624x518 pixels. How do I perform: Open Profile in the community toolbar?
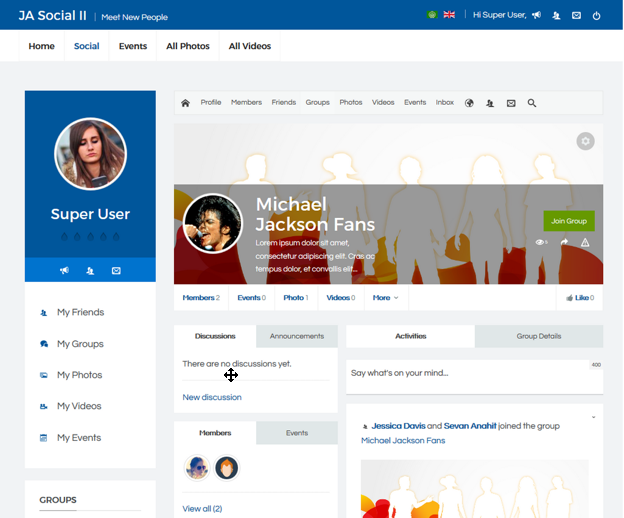coord(211,102)
